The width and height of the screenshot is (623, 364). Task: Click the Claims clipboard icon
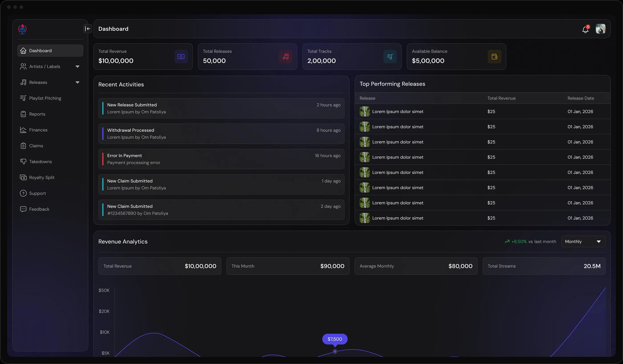(x=23, y=146)
